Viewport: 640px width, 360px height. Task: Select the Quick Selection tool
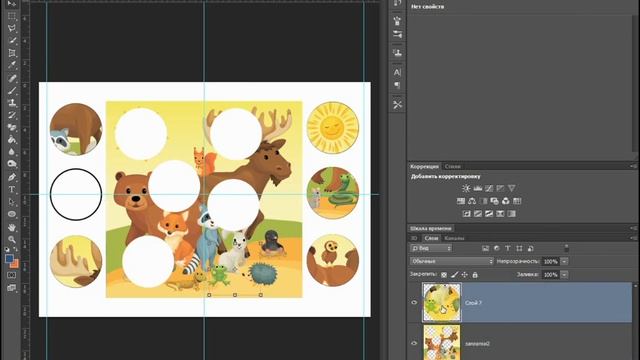click(12, 40)
